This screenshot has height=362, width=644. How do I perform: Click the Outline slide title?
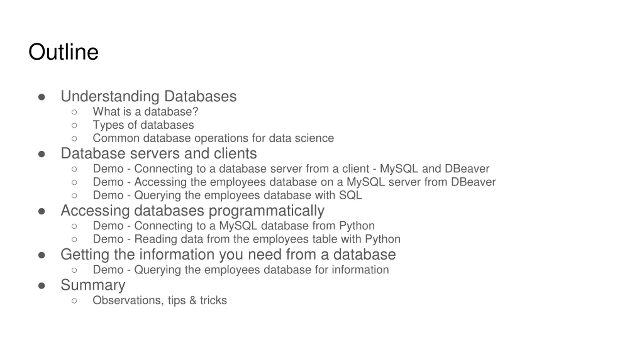[x=63, y=52]
